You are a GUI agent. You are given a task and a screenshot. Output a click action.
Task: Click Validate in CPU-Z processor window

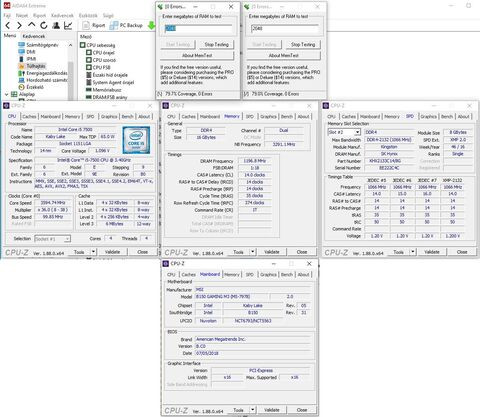(112, 252)
